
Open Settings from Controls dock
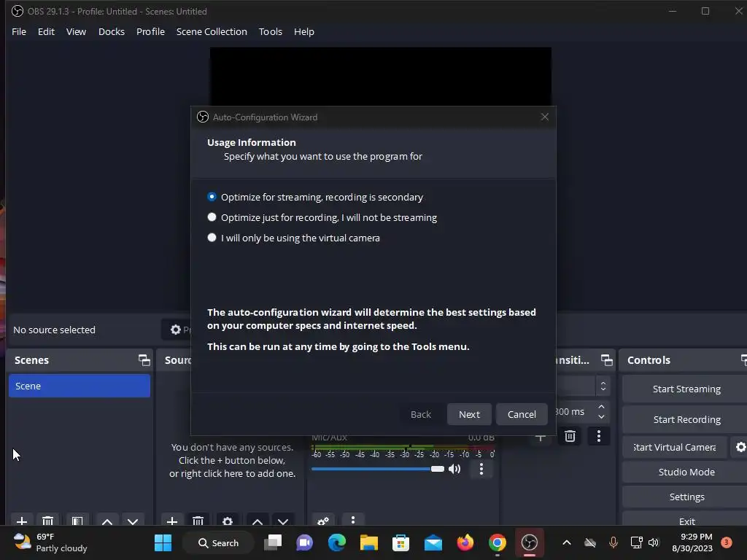(686, 497)
